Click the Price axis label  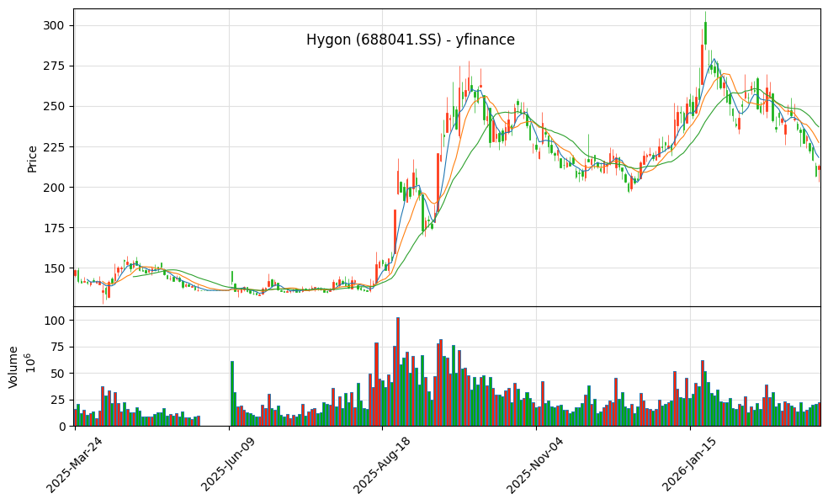[x=32, y=159]
